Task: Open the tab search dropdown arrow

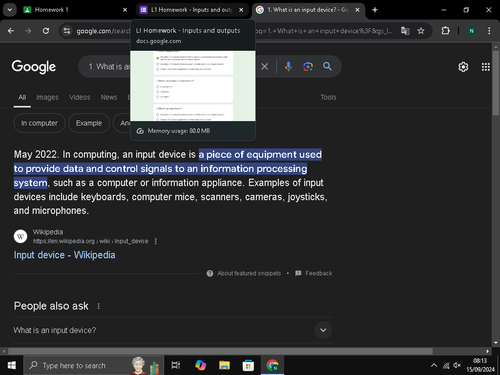Action: [x=10, y=10]
